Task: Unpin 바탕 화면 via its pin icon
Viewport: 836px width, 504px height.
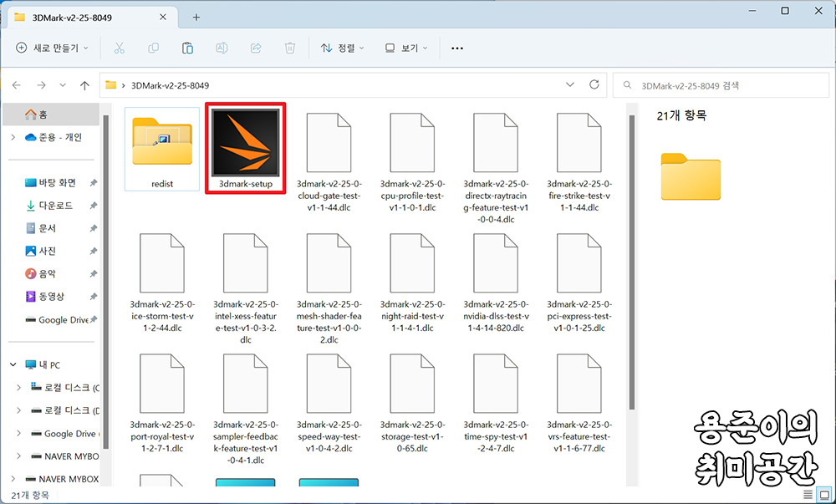Action: pyautogui.click(x=94, y=183)
